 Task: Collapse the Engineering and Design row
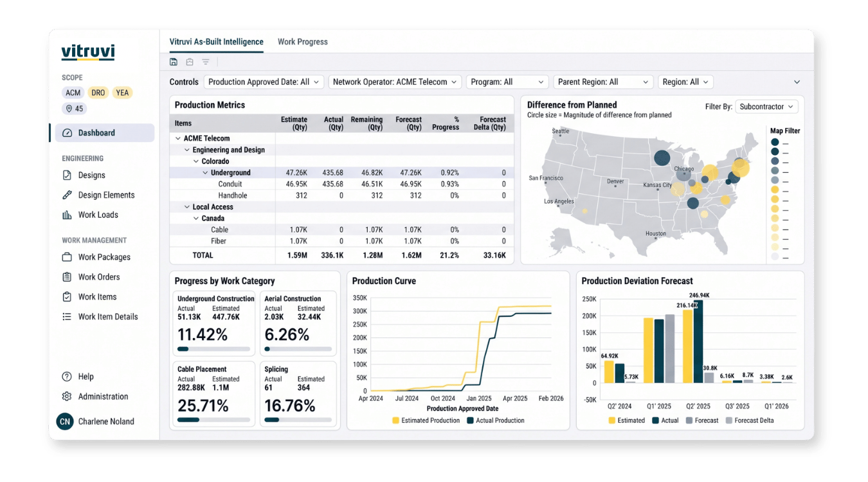coord(187,150)
